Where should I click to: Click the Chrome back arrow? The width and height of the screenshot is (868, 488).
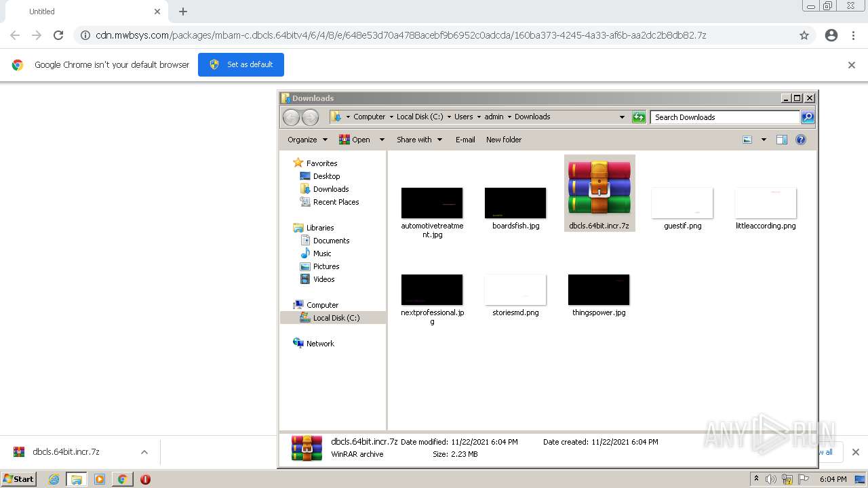point(15,35)
